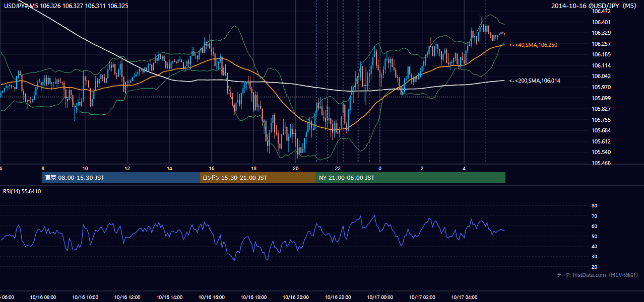Click RSI scale value 70

[x=594, y=216]
